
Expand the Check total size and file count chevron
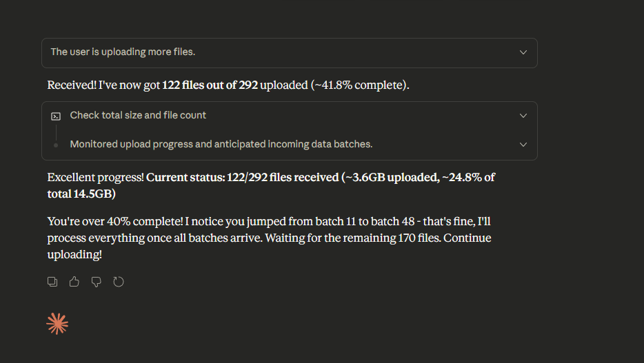523,116
